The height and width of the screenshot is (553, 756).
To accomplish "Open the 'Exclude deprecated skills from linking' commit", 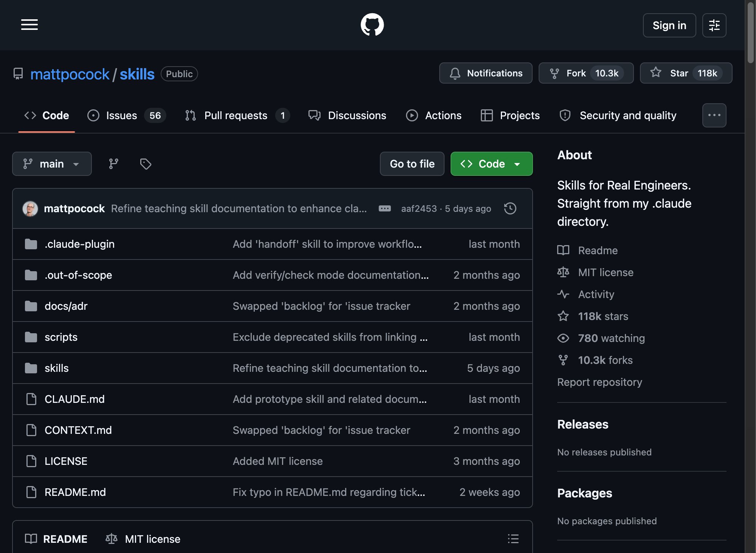I will pyautogui.click(x=330, y=337).
